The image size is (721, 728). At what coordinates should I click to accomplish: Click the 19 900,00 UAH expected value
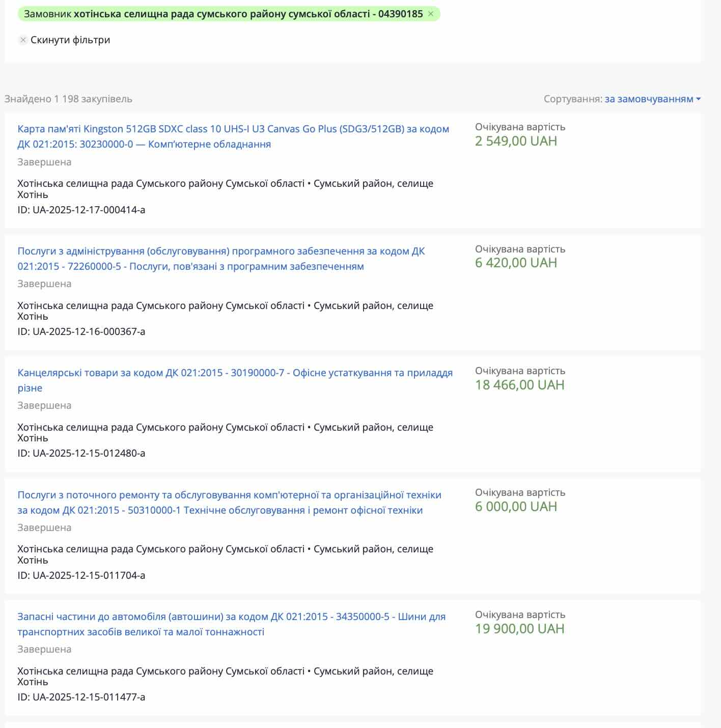[x=519, y=629]
